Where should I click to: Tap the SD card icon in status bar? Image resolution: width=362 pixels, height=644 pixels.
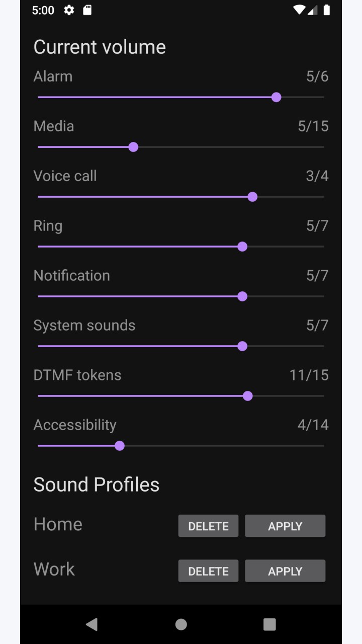87,10
